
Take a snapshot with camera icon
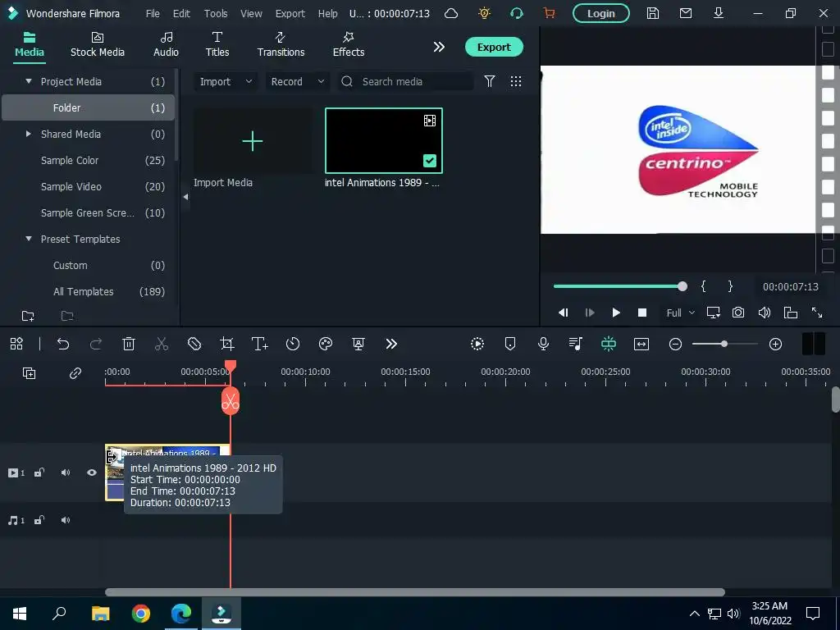738,313
